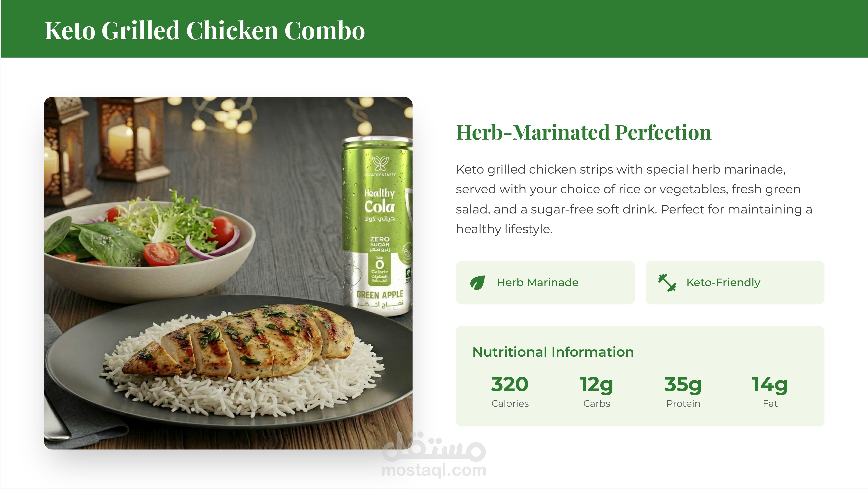Click the leaf icon beside Herb Marinade

pos(477,283)
